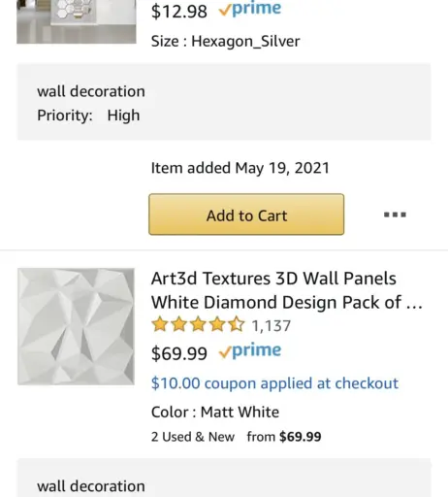Viewport: 448px width, 497px height.
Task: Click the star rating of Art3d panels
Action: coord(198,324)
